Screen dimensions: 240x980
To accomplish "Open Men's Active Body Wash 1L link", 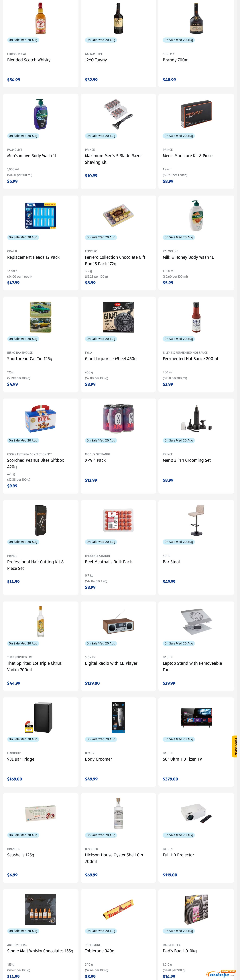I will (32, 156).
